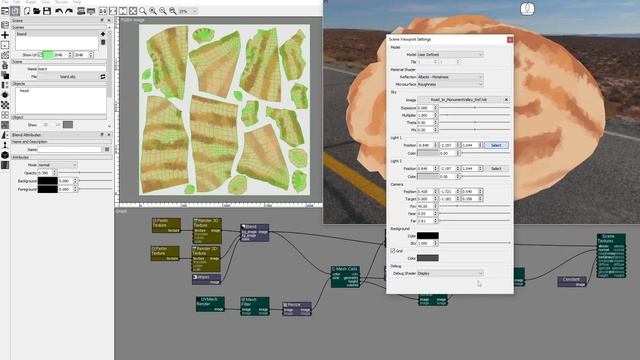
Task: Click the Redo arrow icon
Action: pyautogui.click(x=69, y=11)
